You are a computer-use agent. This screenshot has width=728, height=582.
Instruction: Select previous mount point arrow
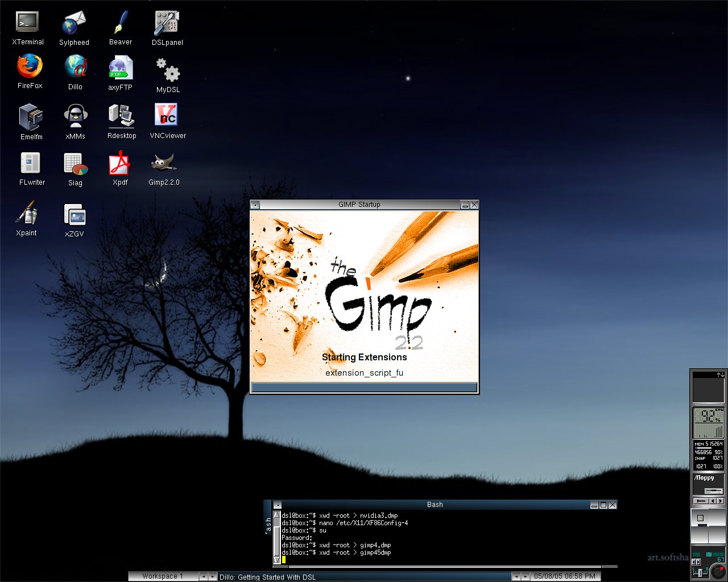tap(713, 501)
